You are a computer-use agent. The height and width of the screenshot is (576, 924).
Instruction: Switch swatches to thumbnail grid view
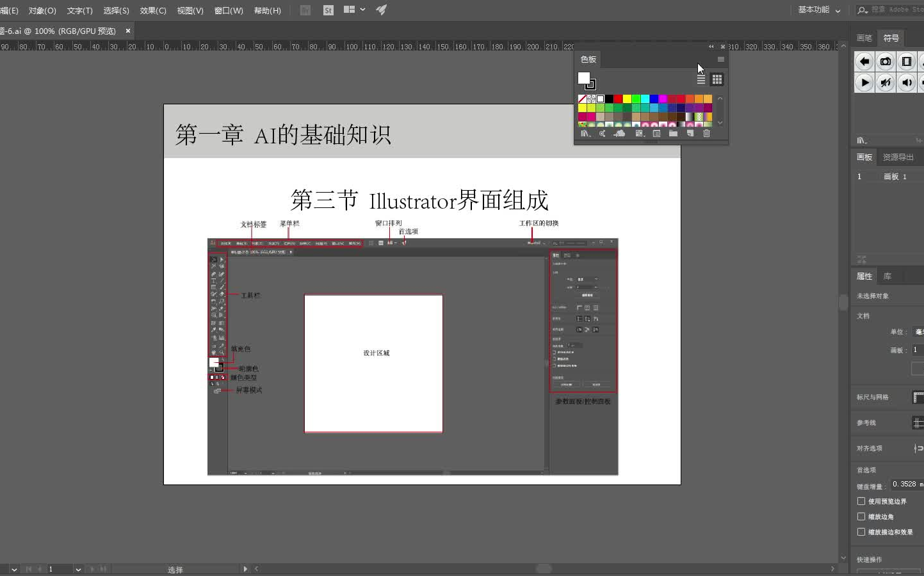pyautogui.click(x=717, y=79)
